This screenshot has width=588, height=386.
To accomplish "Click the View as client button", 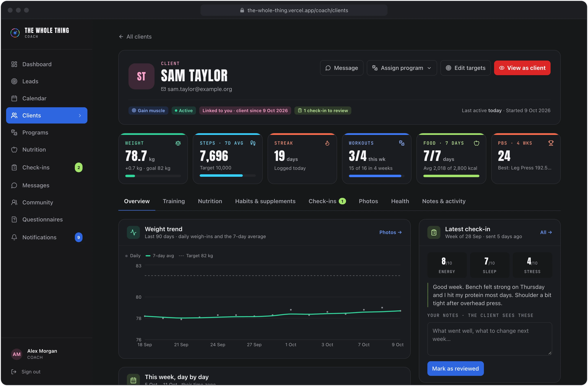I will tap(522, 68).
